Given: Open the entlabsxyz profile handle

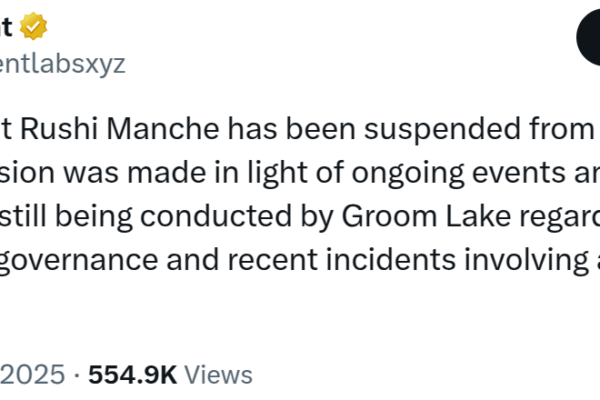Looking at the screenshot, I should (x=62, y=64).
